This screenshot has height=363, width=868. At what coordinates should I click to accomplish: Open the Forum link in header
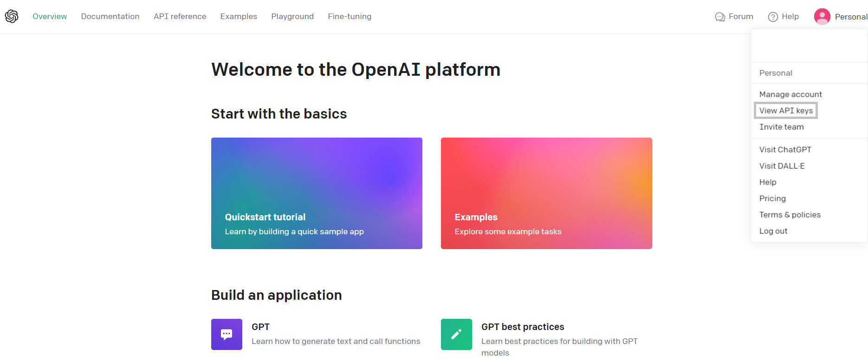point(741,16)
